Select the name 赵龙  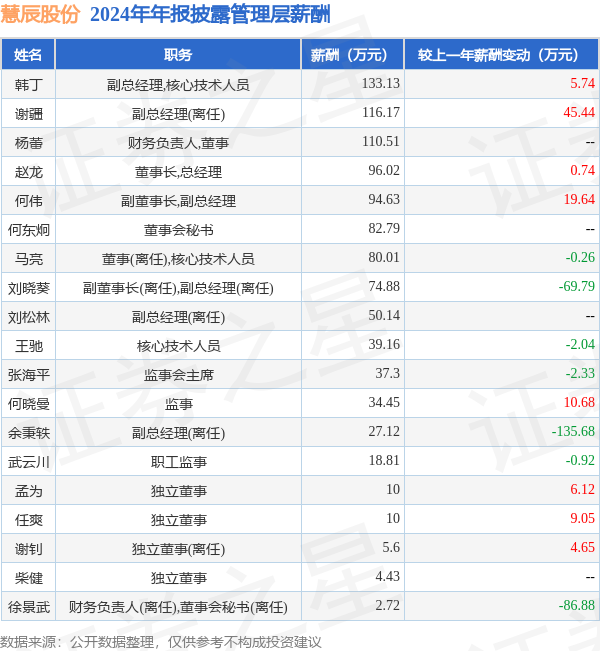pyautogui.click(x=29, y=172)
